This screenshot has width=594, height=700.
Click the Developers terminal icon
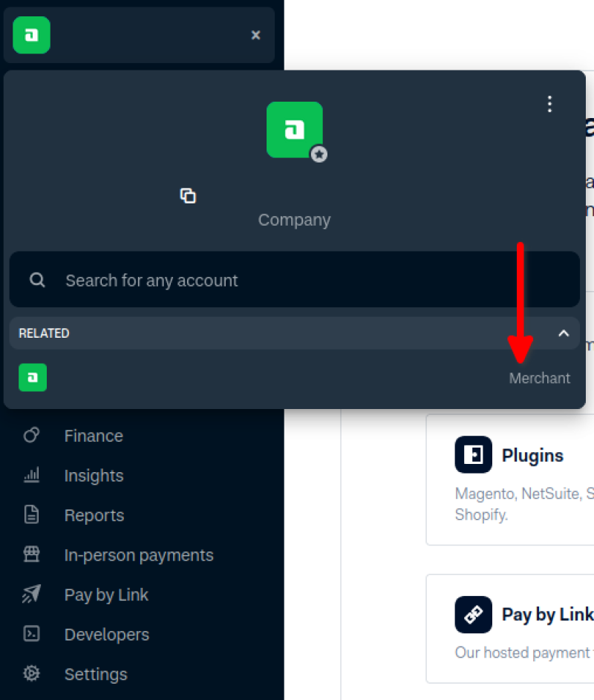[x=31, y=633]
